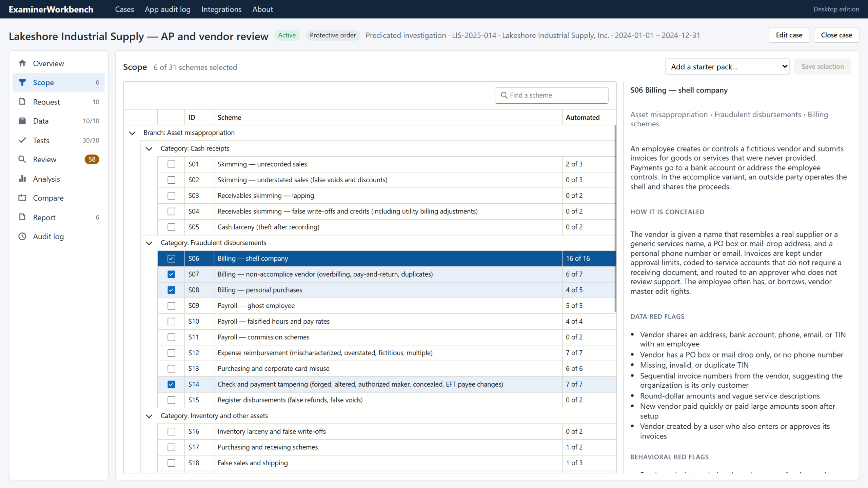Check the S09 Payroll ghost employee checkbox
The width and height of the screenshot is (868, 488).
point(172,306)
